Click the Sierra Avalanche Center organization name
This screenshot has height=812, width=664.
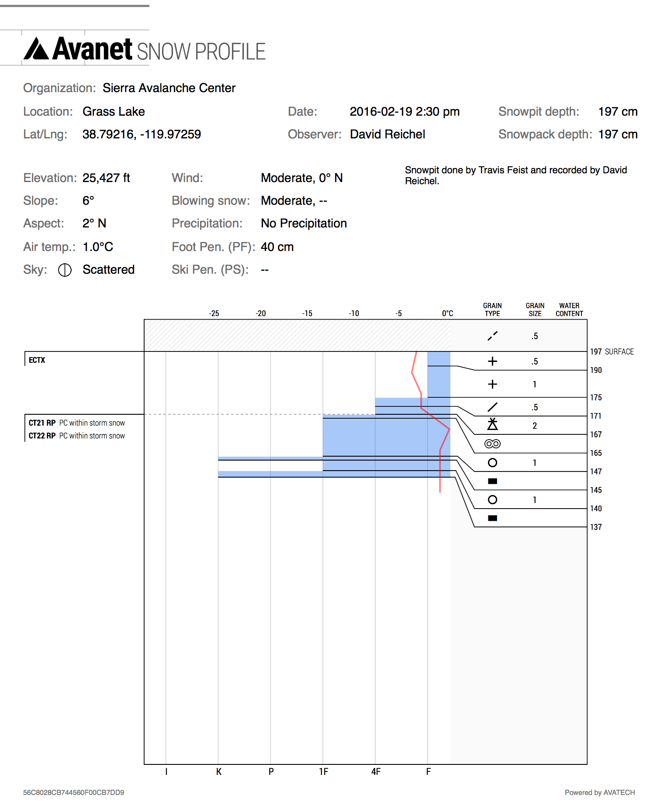[169, 88]
